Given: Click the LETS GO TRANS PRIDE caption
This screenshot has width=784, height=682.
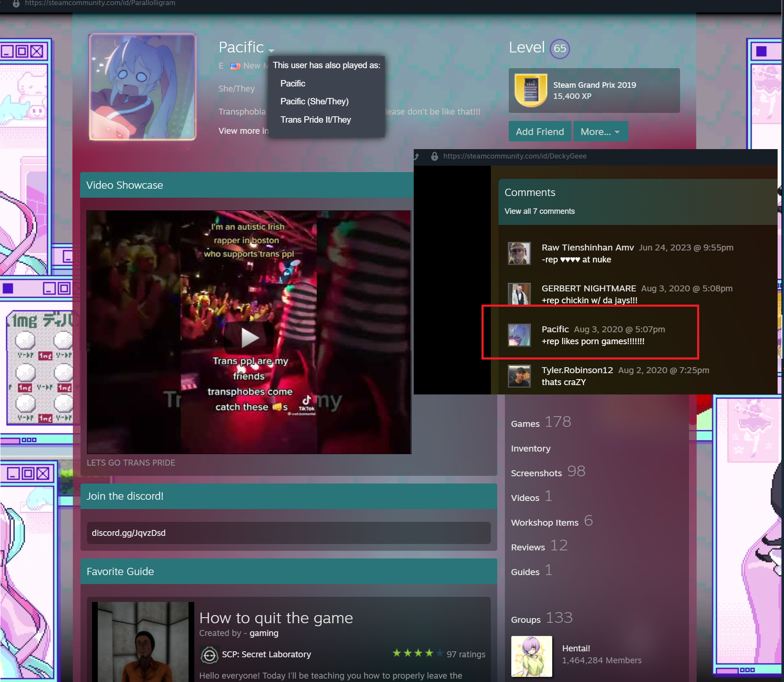Looking at the screenshot, I should 131,463.
